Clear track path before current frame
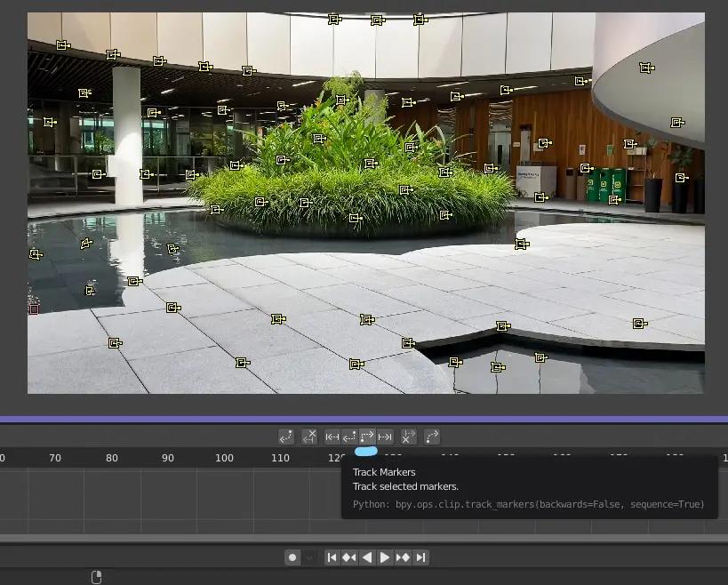 pyautogui.click(x=308, y=437)
